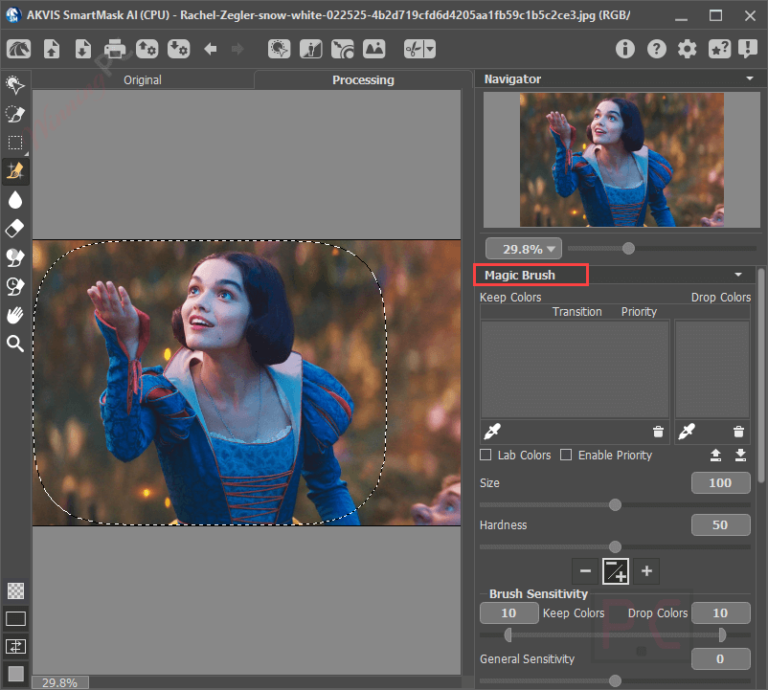Load preset with up-arrow gear icon
768x690 pixels.
click(x=147, y=49)
